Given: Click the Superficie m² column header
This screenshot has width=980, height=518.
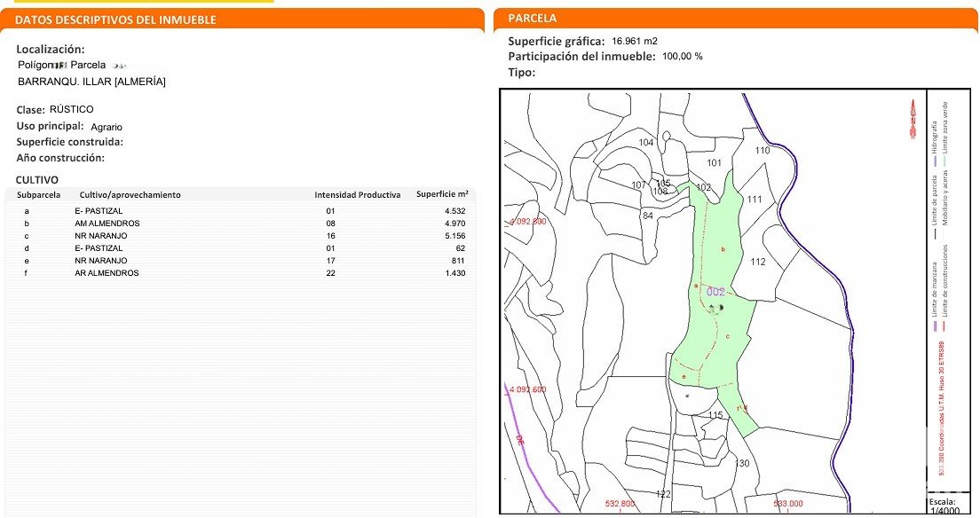Looking at the screenshot, I should [442, 194].
